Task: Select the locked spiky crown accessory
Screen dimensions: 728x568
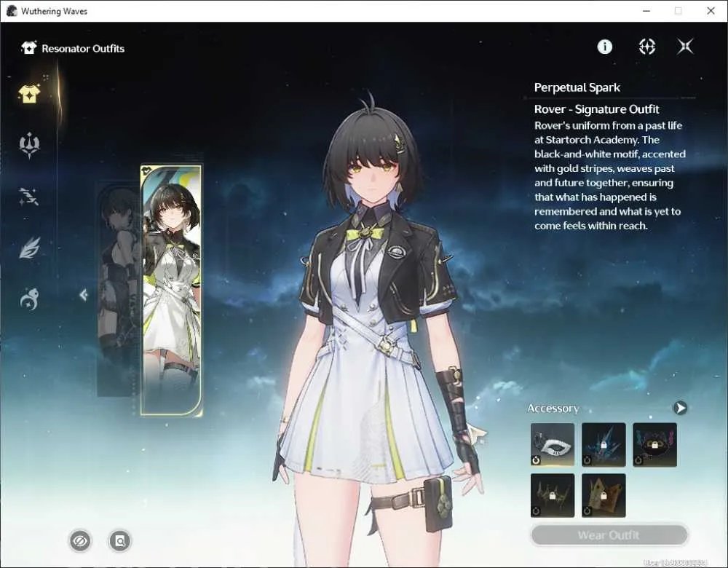Action: pyautogui.click(x=553, y=496)
